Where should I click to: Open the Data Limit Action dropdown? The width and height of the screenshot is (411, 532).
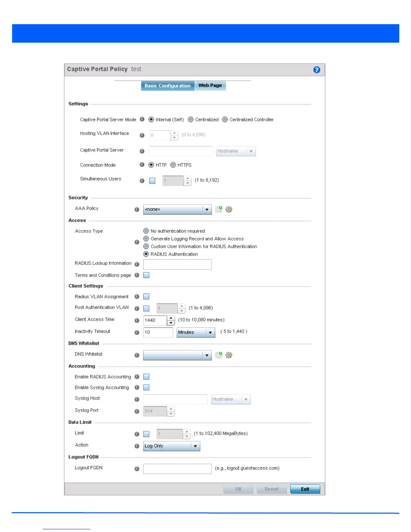pyautogui.click(x=195, y=446)
